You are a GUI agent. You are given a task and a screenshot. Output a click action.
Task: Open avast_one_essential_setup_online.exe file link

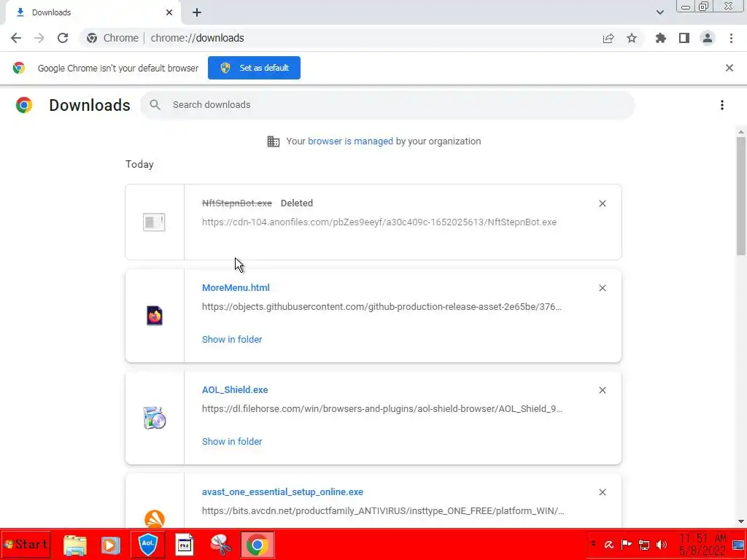pyautogui.click(x=282, y=492)
